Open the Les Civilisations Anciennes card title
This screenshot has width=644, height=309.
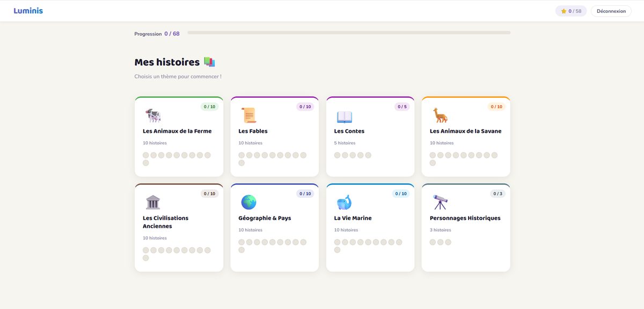[x=165, y=222]
